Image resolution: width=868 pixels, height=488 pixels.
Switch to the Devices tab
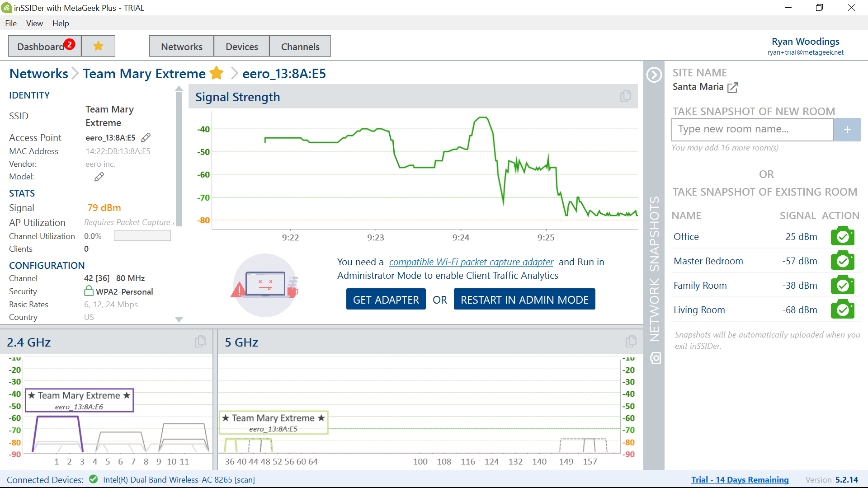pyautogui.click(x=242, y=46)
